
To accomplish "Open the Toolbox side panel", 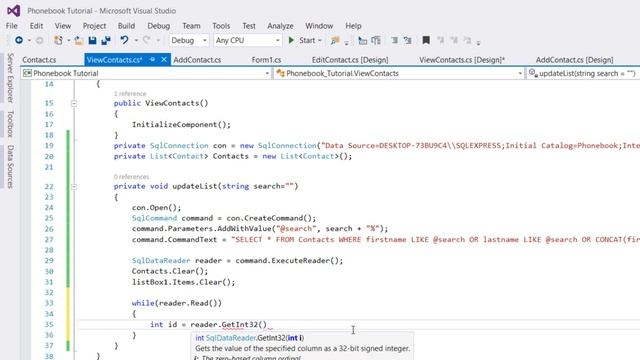I will tap(11, 124).
